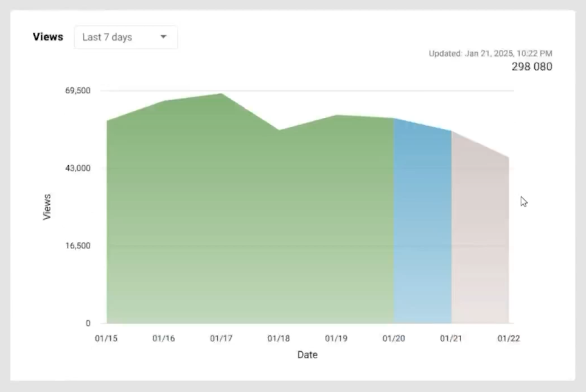Click the 69,500 y-axis label
The image size is (586, 392).
tap(77, 91)
